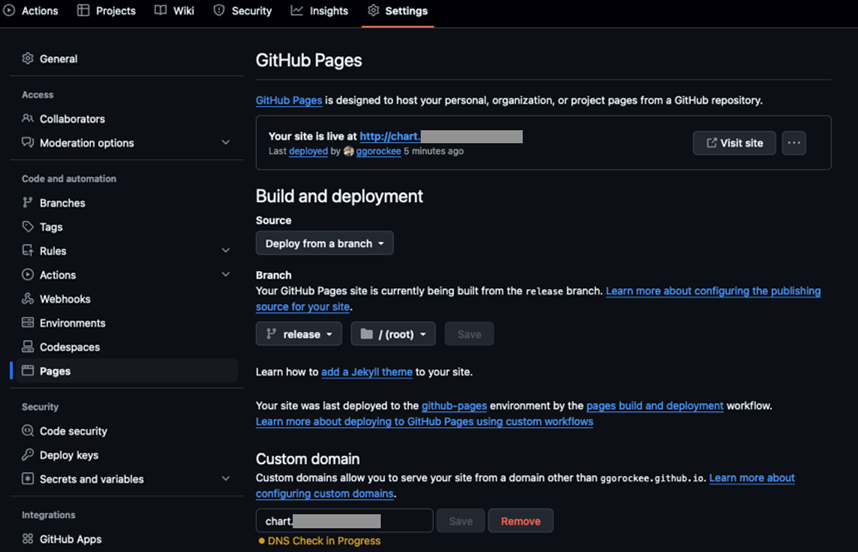Click the Environments server icon
The width and height of the screenshot is (858, 552).
tap(27, 323)
